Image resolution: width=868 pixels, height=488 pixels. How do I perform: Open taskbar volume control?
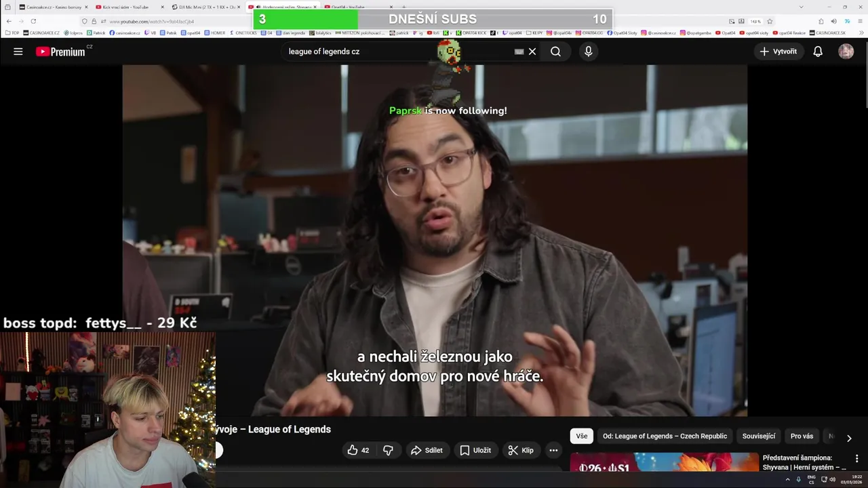click(833, 479)
